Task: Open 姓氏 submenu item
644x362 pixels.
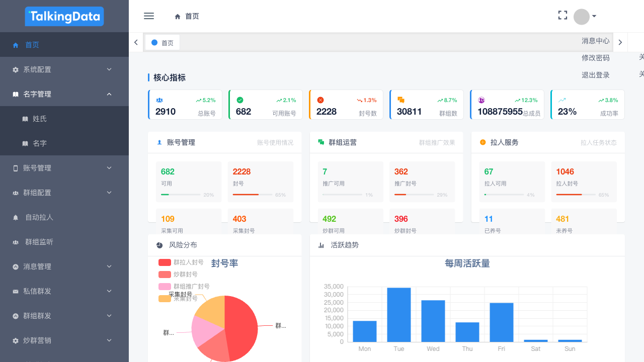Action: point(39,119)
